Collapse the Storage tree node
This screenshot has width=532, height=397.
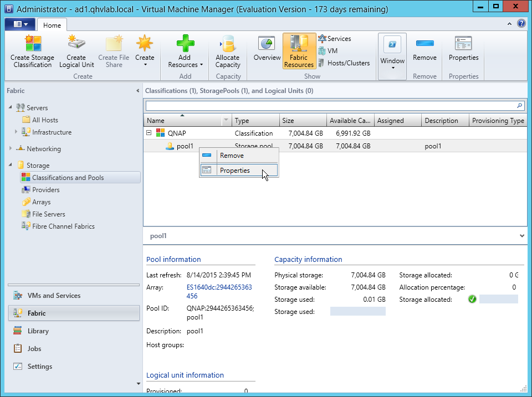(x=10, y=165)
